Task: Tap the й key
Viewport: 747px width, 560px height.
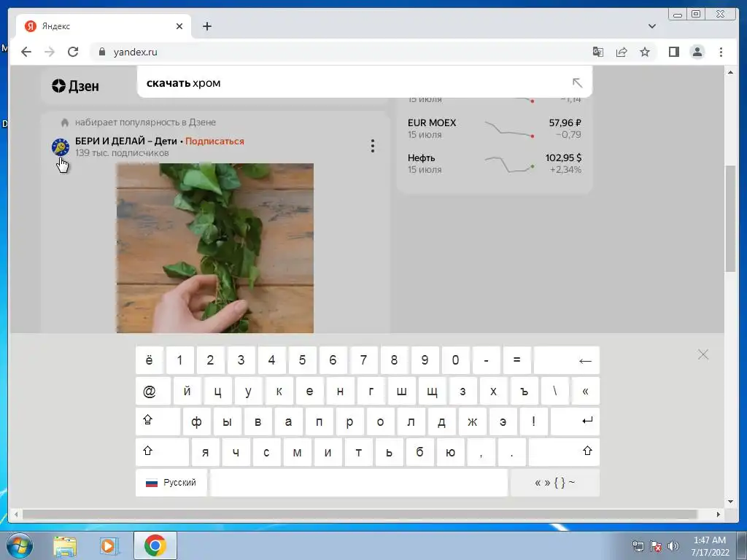Action: coord(187,391)
